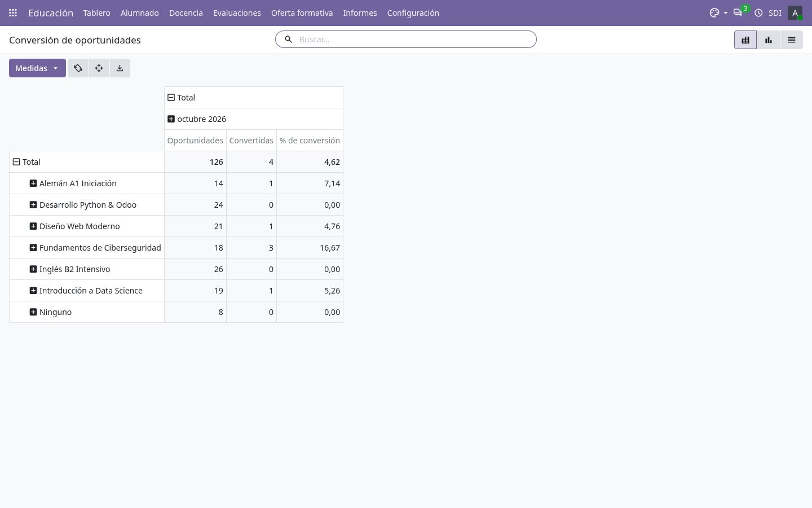Download pivot table as spreadsheet

[120, 68]
